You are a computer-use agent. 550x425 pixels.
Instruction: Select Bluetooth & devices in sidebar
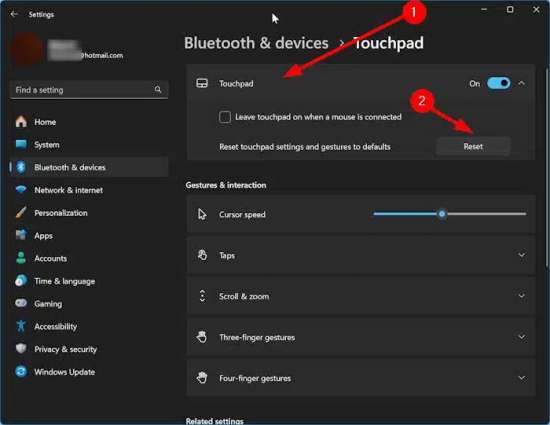(x=89, y=167)
